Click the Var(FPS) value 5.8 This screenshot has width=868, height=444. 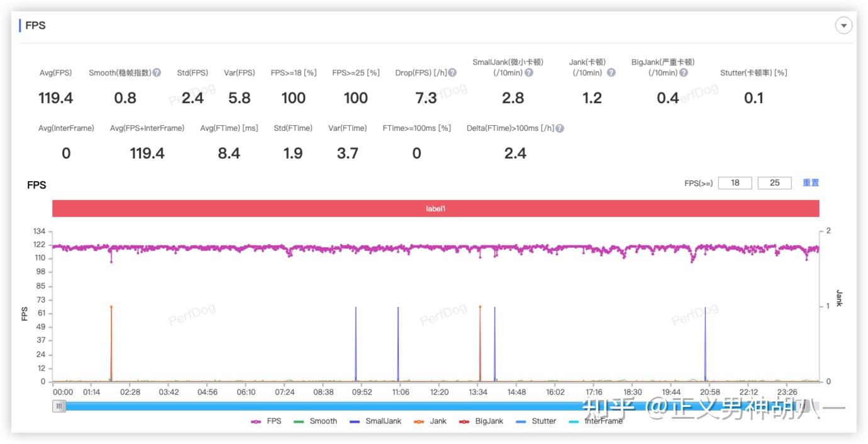click(239, 98)
